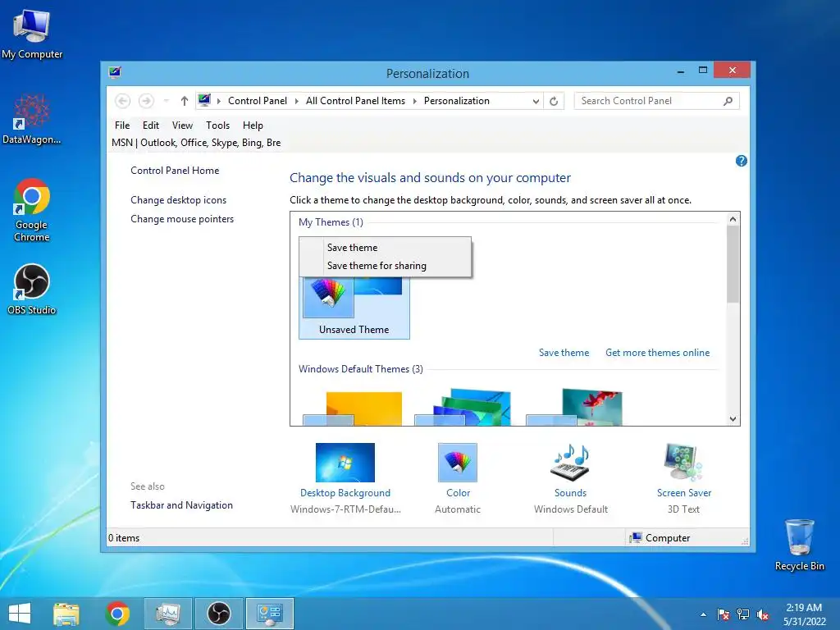This screenshot has width=840, height=630.
Task: Open the Sounds keyboard icon
Action: [x=571, y=463]
